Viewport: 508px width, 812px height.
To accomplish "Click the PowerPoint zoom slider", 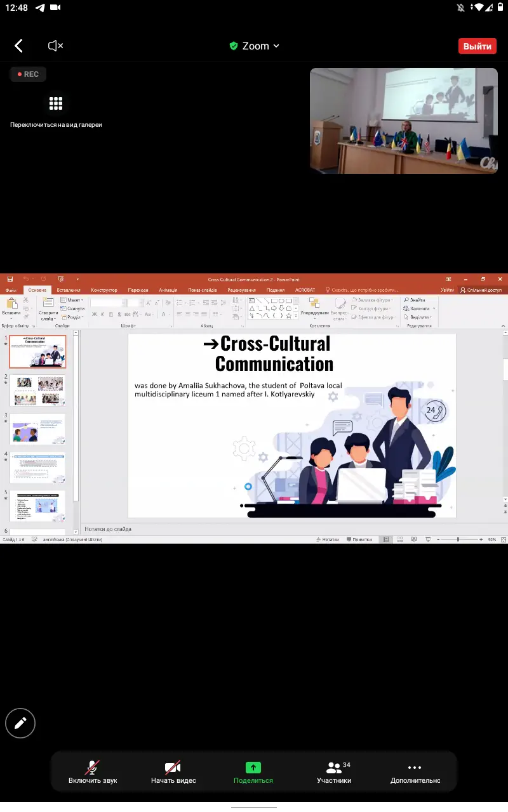I will pyautogui.click(x=458, y=539).
